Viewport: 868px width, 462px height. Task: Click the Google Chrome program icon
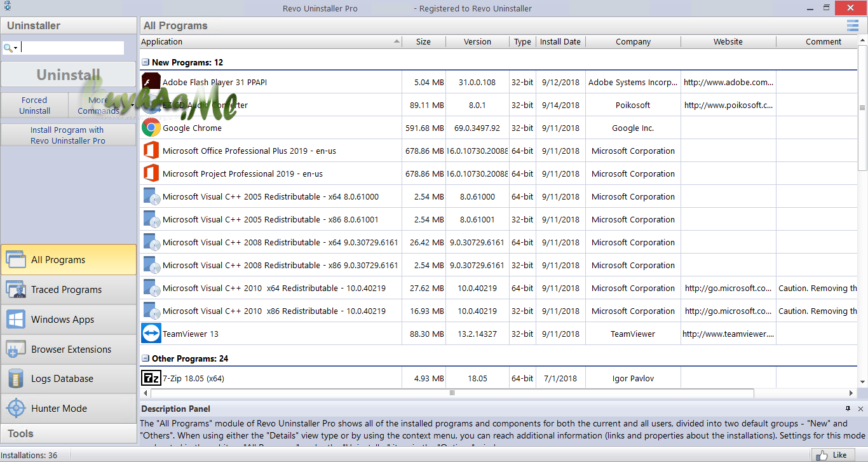click(151, 128)
